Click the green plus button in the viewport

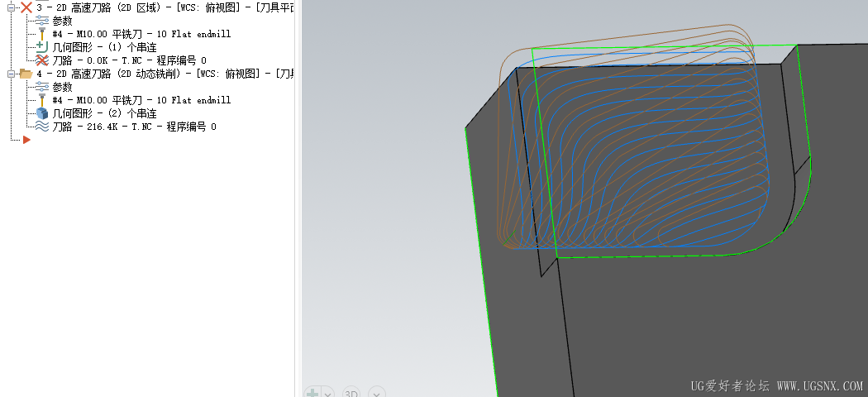pyautogui.click(x=312, y=393)
